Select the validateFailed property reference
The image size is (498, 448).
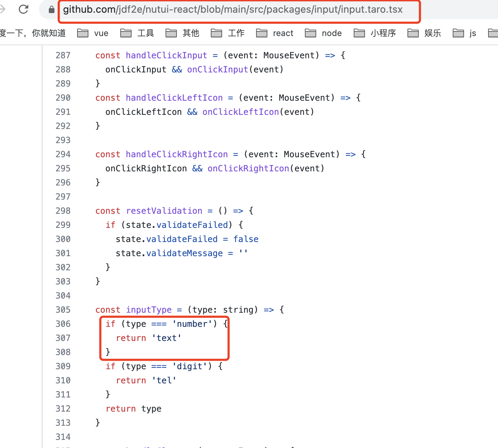192,225
